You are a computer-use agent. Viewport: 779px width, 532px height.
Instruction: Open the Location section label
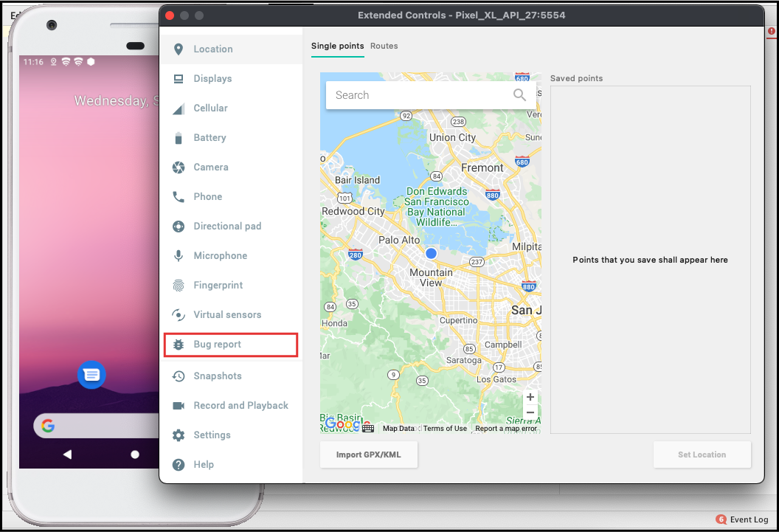[213, 49]
